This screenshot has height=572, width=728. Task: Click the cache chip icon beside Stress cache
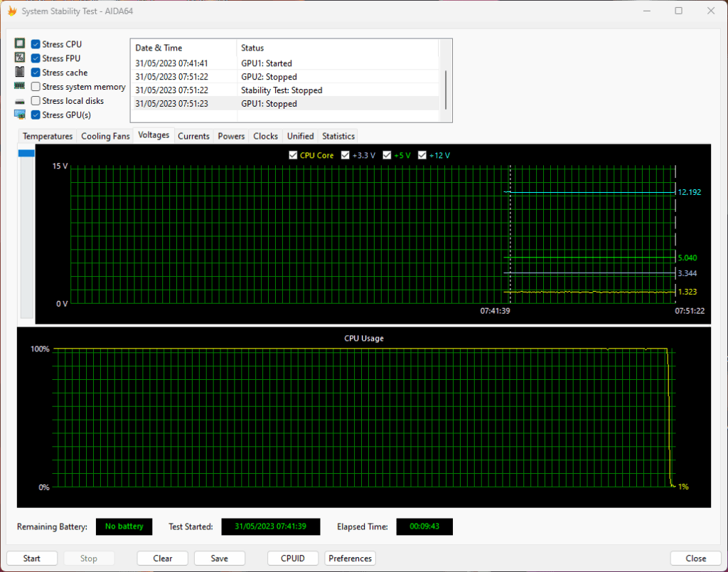point(19,72)
